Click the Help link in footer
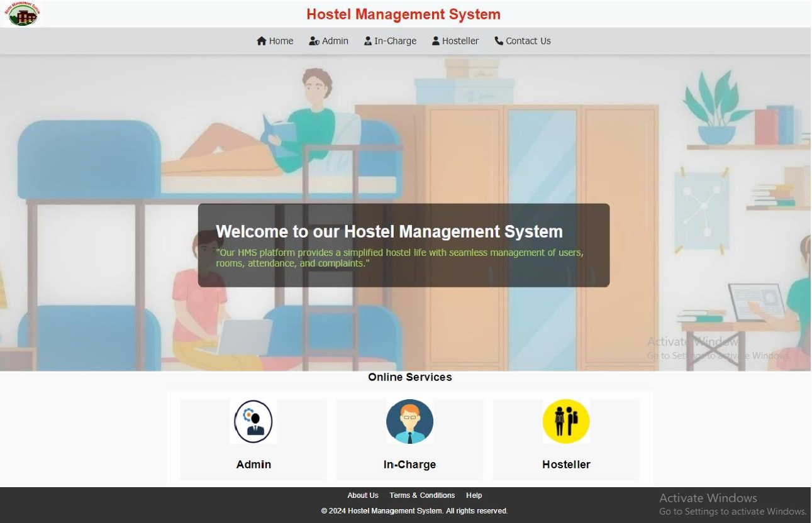 474,495
